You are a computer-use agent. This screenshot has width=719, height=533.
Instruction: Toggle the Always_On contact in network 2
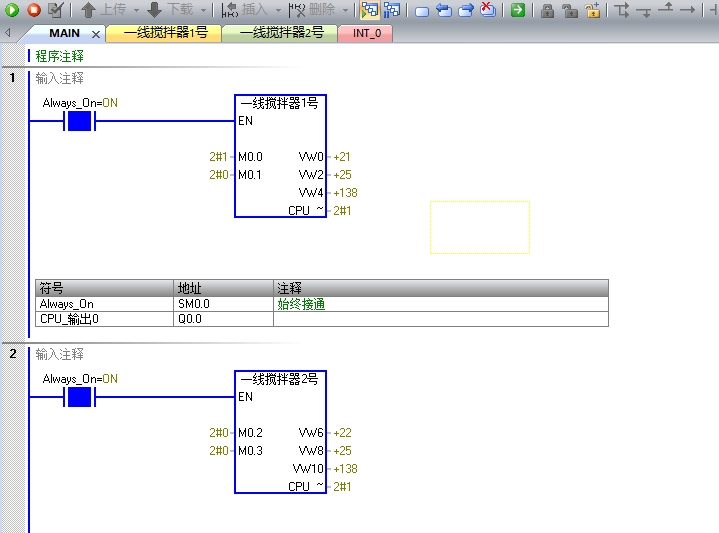click(x=78, y=397)
